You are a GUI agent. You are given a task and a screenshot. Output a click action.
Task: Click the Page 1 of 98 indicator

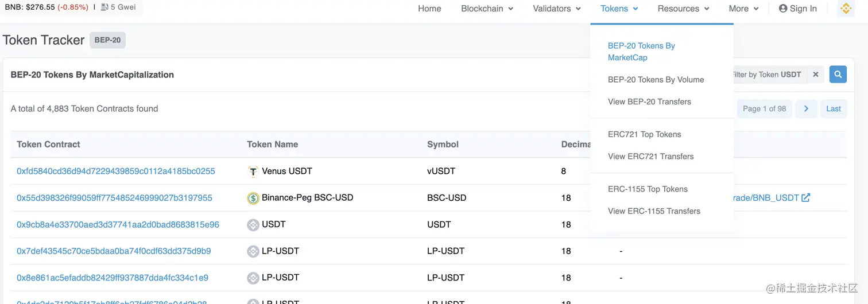click(x=764, y=108)
